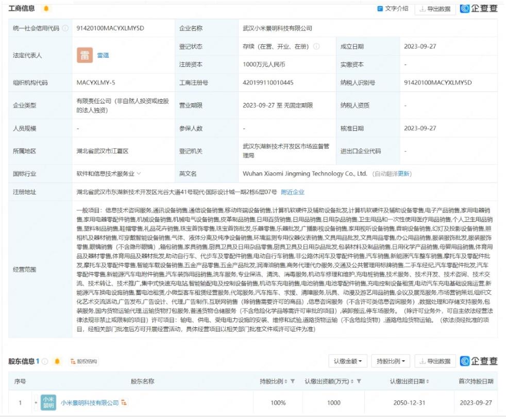Click the 工商信息 section heading
The image size is (506, 420).
pyautogui.click(x=22, y=8)
